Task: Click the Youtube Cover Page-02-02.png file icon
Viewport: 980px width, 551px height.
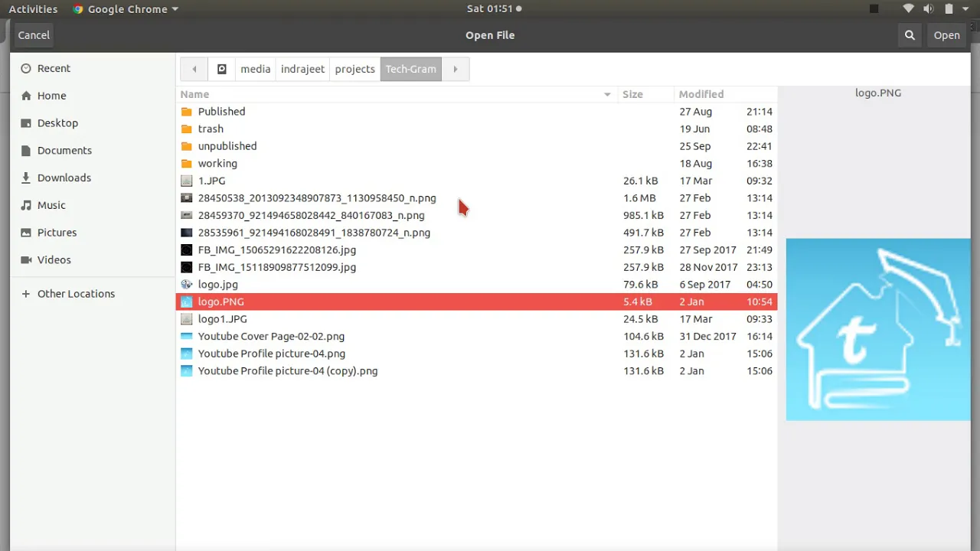Action: [x=186, y=337]
